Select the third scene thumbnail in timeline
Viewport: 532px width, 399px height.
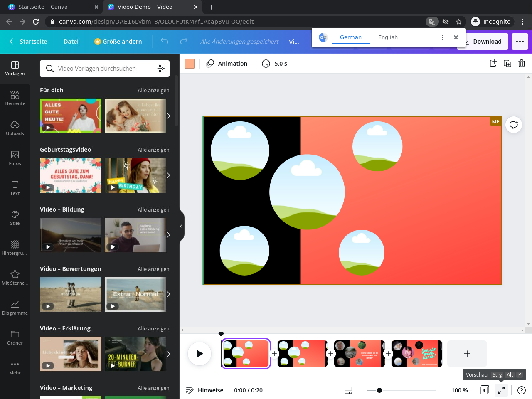point(360,354)
